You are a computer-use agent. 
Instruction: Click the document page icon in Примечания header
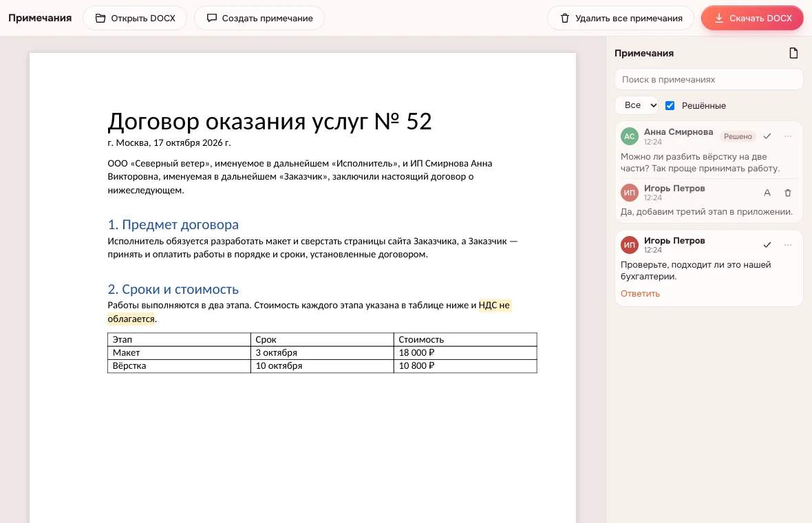click(793, 53)
